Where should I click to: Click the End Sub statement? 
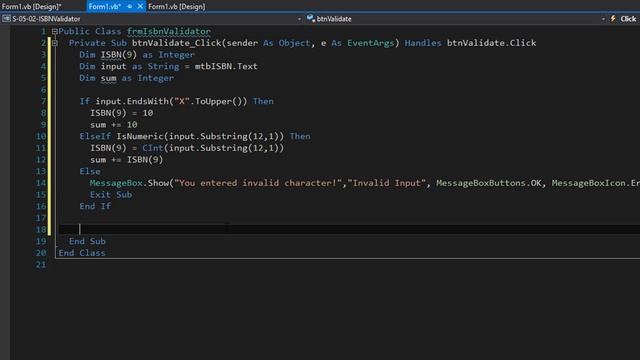point(87,241)
